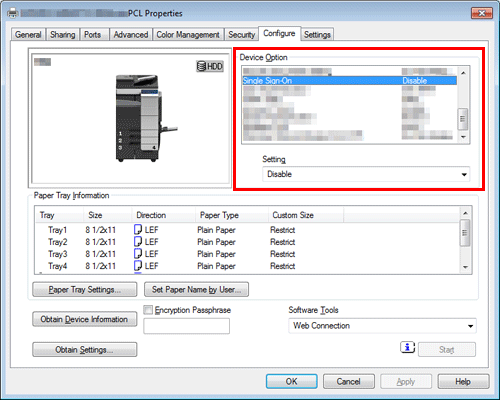Click the Tray1 LEF paper direction icon
500x400 pixels.
pyautogui.click(x=138, y=230)
